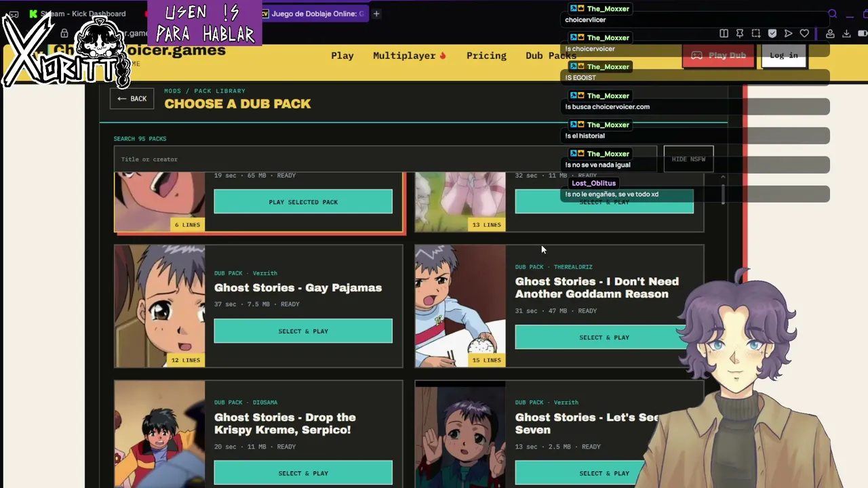Viewport: 868px width, 488px height.
Task: Open the Dub Packs menu item
Action: [551, 56]
